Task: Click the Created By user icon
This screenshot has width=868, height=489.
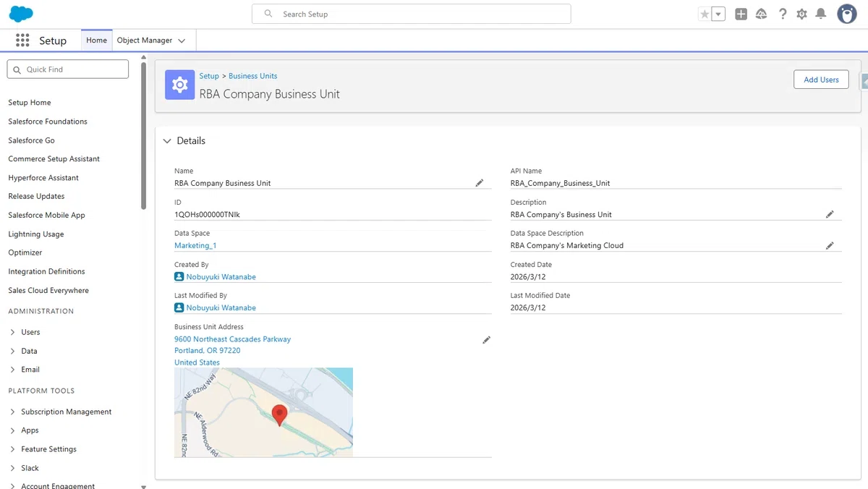Action: pos(179,276)
